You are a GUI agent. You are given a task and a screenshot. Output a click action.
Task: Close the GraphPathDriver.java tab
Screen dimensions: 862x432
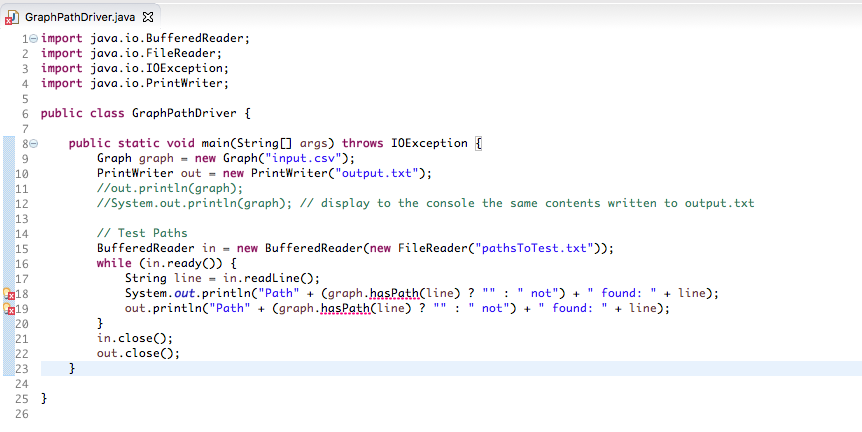point(148,17)
